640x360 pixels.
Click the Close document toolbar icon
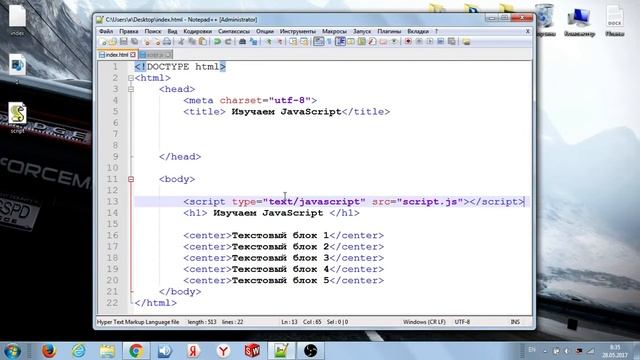[x=147, y=42]
